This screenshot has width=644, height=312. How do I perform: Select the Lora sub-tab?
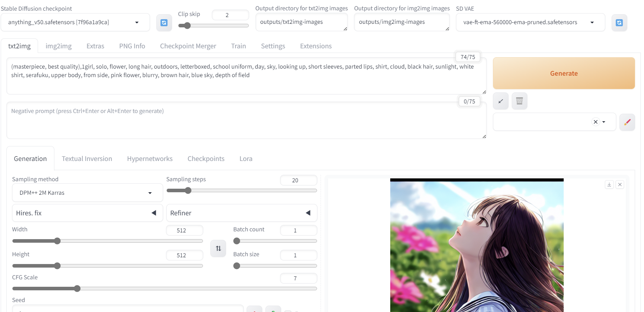pos(246,159)
